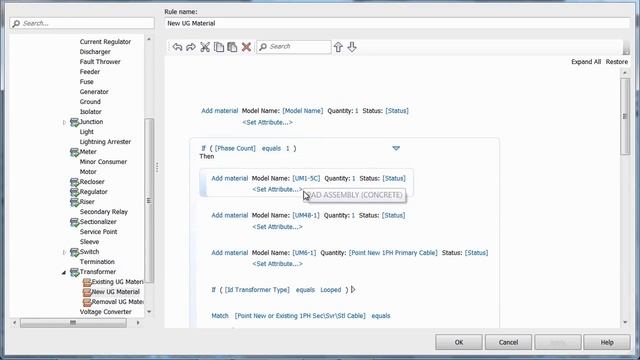Select Termination in the tree

coord(97,262)
